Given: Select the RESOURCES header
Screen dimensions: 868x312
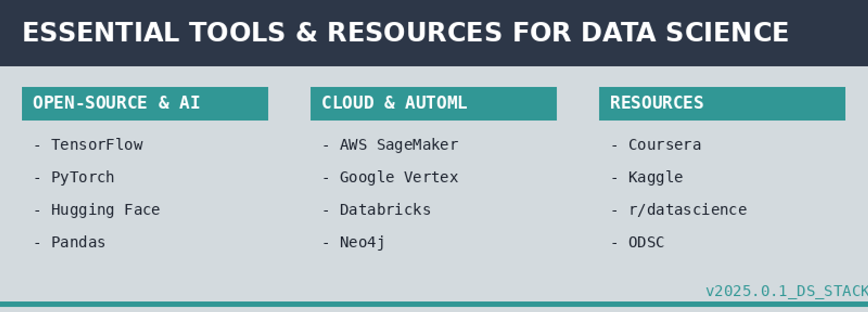Looking at the screenshot, I should pyautogui.click(x=722, y=103).
